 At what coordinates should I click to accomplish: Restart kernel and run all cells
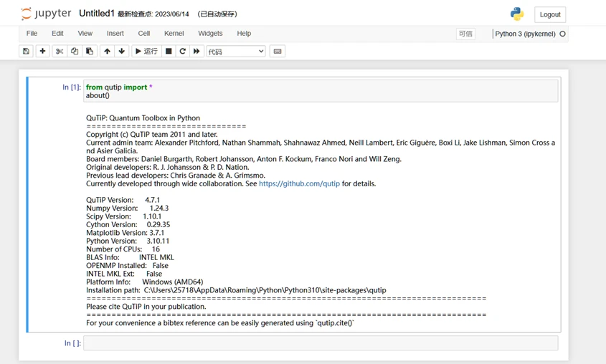click(197, 51)
